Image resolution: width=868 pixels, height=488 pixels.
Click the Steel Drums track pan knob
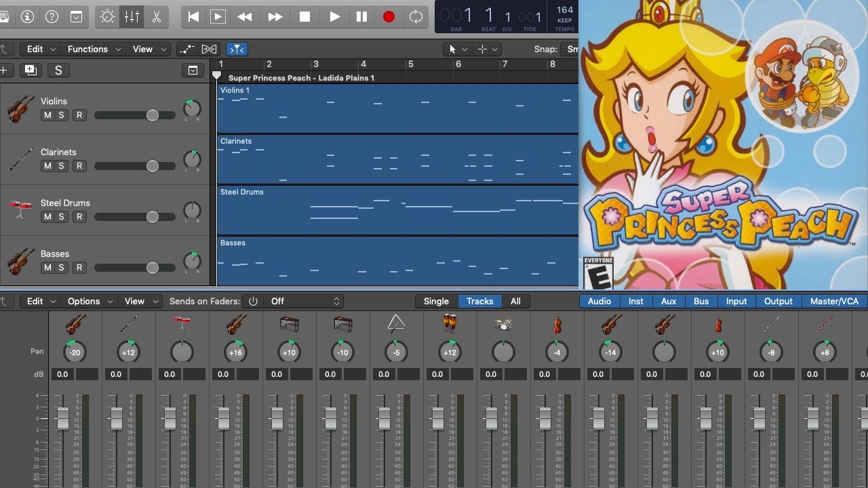[x=193, y=210]
